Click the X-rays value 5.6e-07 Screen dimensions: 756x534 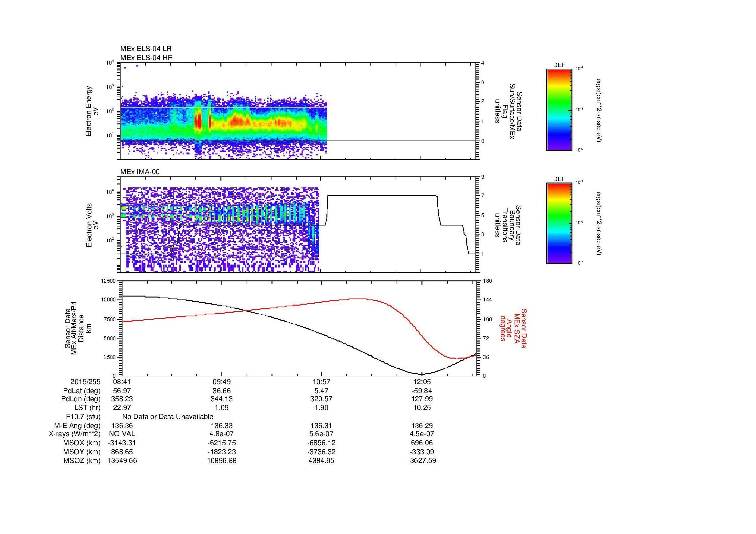321,434
